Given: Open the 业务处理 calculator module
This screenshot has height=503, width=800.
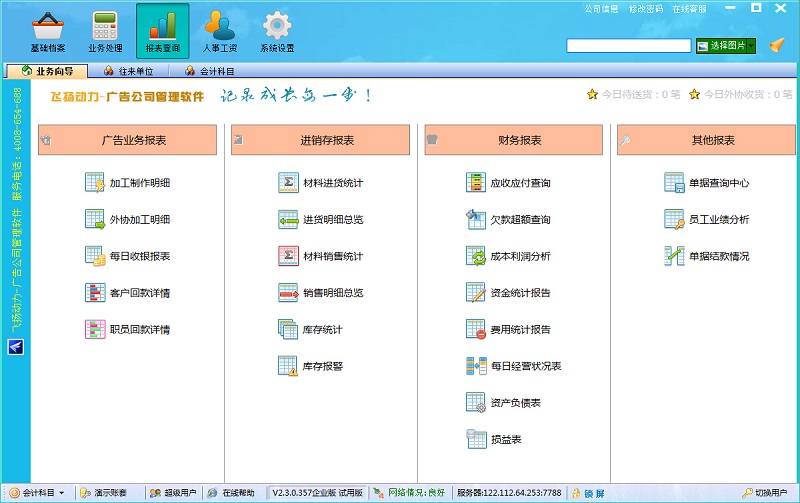Looking at the screenshot, I should click(104, 32).
